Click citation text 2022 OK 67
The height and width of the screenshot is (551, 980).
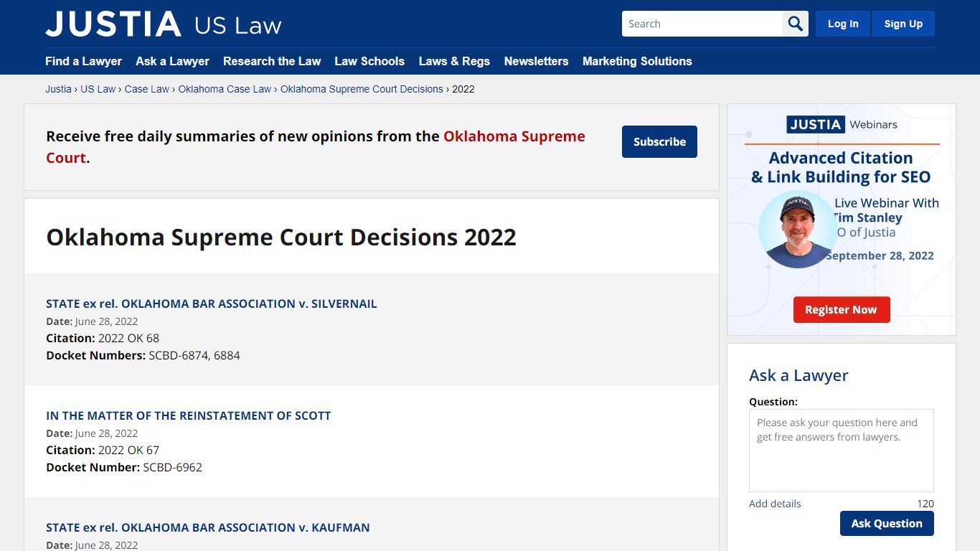point(128,450)
